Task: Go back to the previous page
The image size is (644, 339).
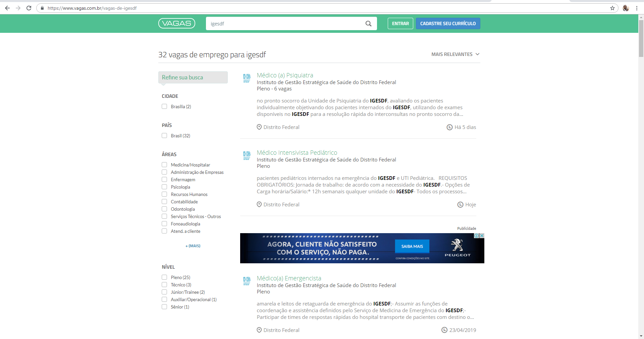Action: point(7,8)
